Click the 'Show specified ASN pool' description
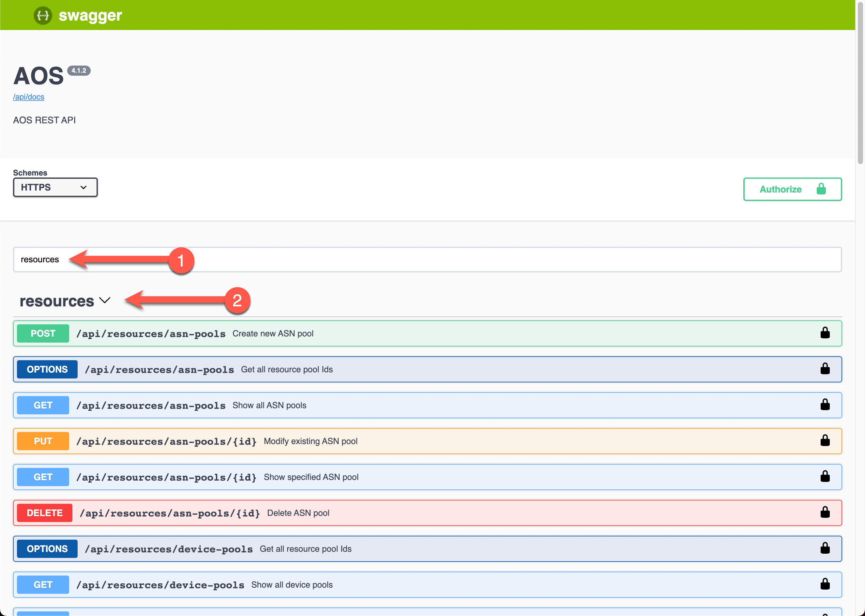The image size is (865, 616). 311,477
